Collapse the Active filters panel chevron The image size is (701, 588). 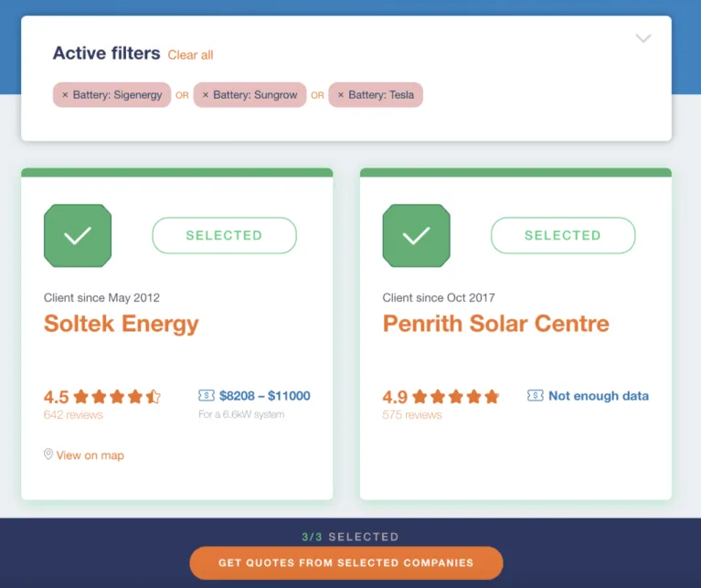coord(643,38)
